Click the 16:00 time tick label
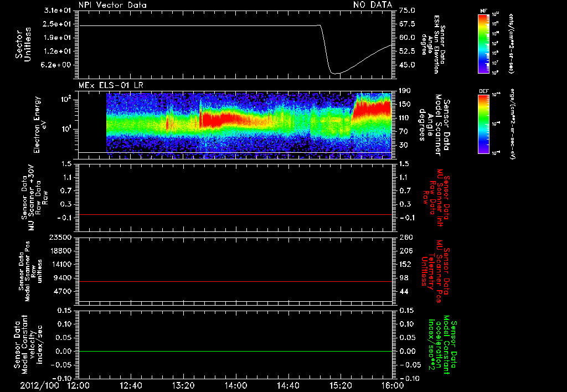The height and width of the screenshot is (392, 567). (393, 385)
